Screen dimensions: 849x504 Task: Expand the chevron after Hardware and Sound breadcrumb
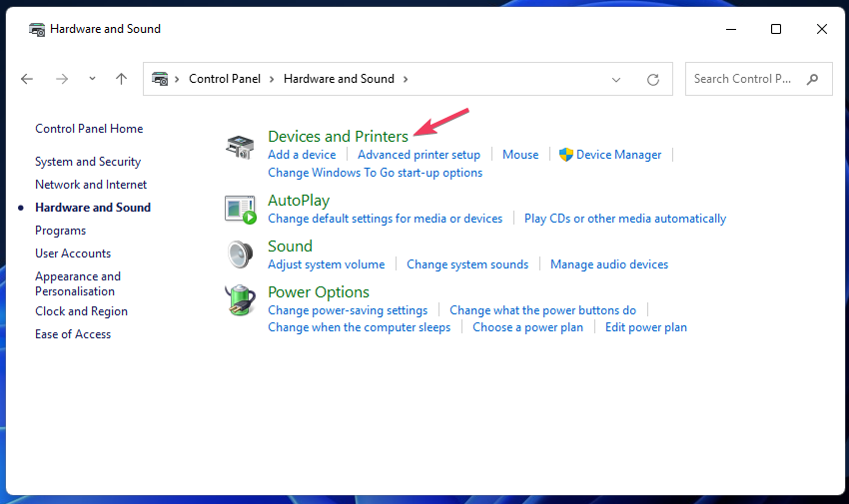click(406, 80)
